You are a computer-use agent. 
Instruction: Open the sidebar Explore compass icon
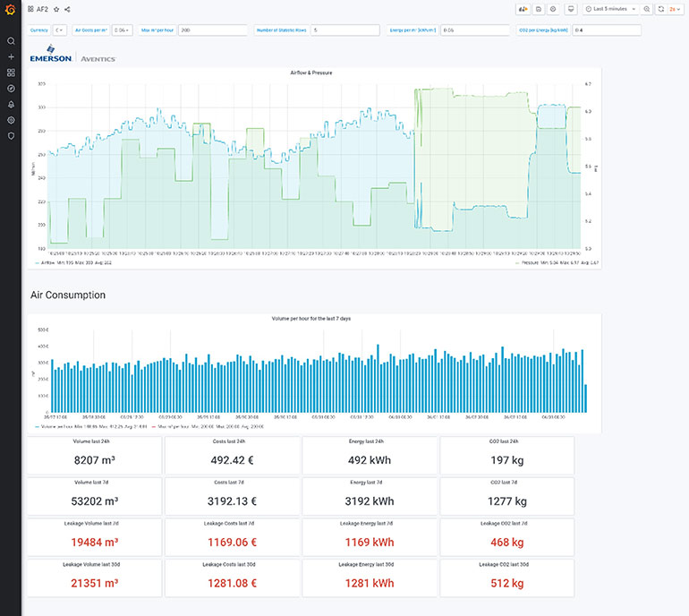11,89
